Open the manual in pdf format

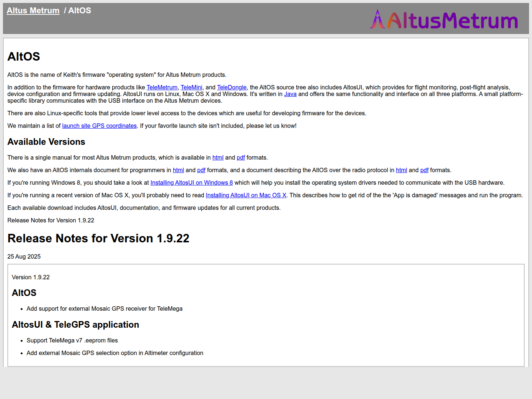point(241,157)
